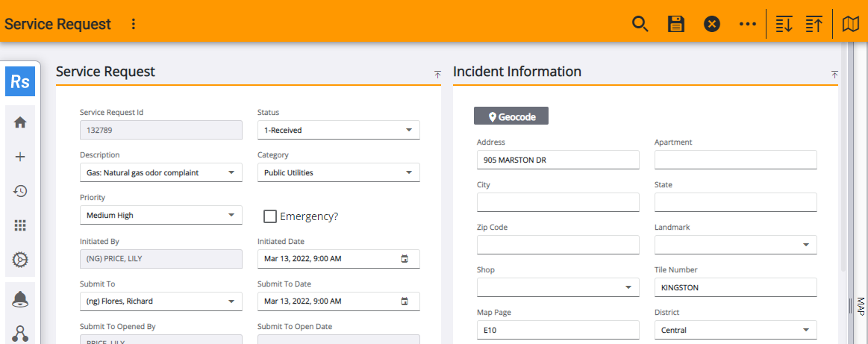This screenshot has width=868, height=344.
Task: Click the Map Page field showing E10
Action: (558, 330)
